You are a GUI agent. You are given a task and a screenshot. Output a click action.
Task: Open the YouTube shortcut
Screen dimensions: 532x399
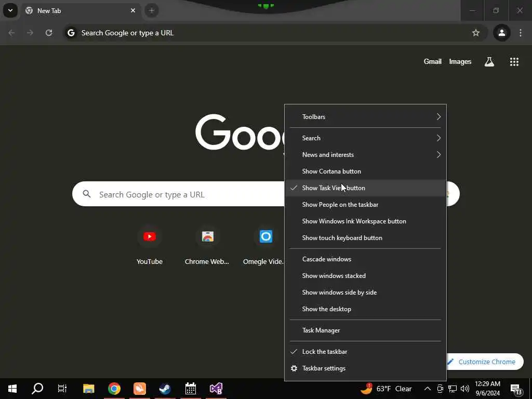[x=150, y=246]
